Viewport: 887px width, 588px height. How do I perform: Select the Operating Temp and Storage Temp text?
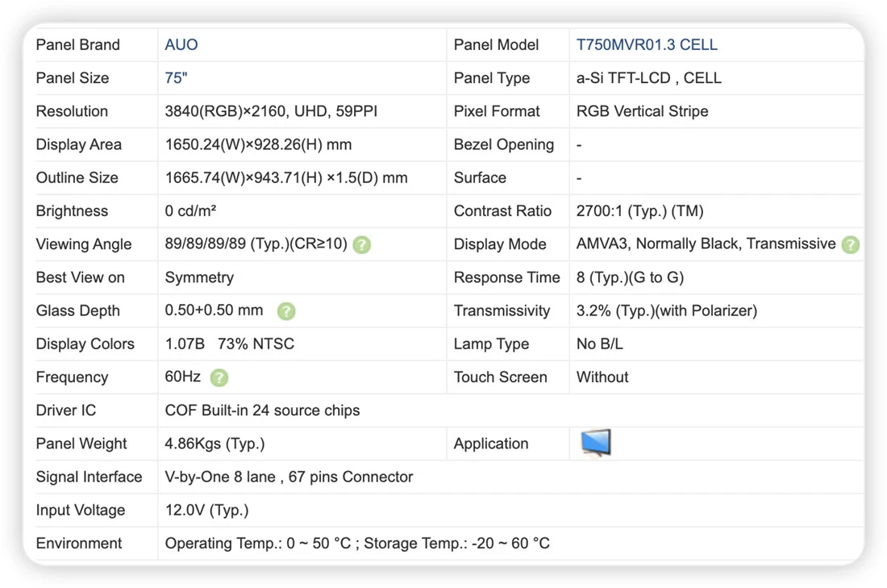point(357,544)
